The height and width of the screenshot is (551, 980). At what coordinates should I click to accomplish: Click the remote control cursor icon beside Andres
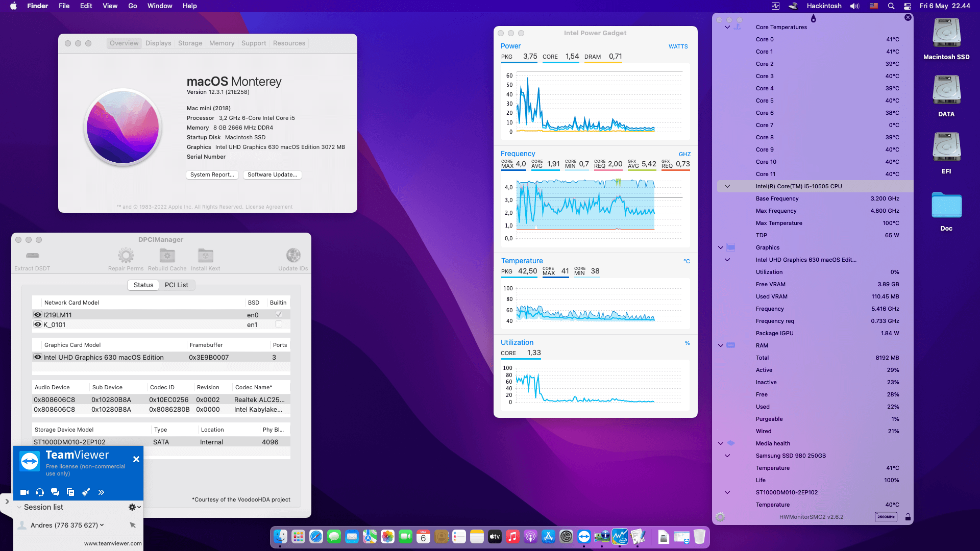(133, 525)
